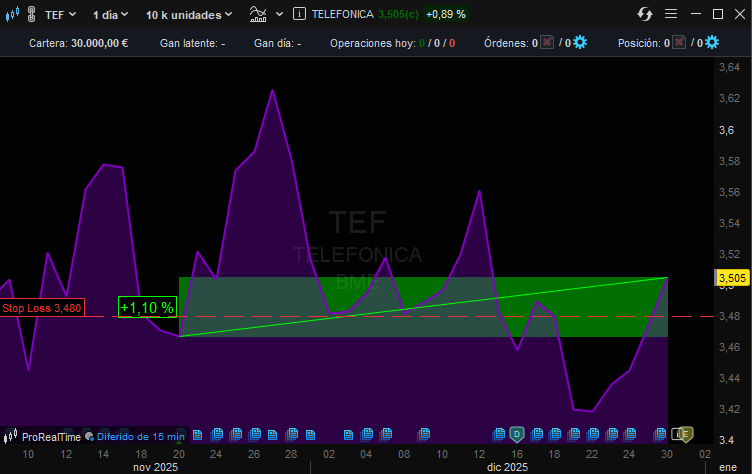Viewport: 752px width, 474px height.
Task: Click the +0,89 % daily change badge
Action: [446, 14]
